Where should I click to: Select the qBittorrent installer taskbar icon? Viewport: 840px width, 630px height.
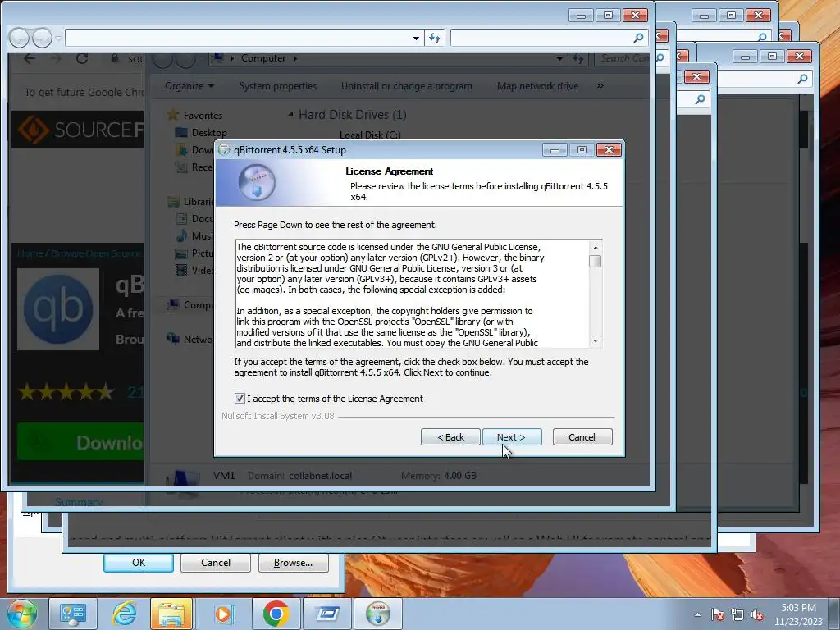tap(378, 614)
